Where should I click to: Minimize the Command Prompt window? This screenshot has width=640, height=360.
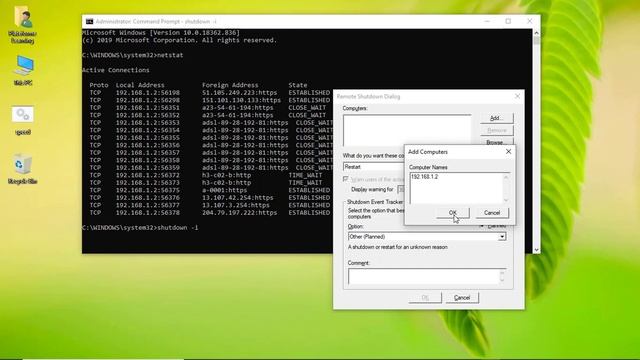pyautogui.click(x=487, y=21)
